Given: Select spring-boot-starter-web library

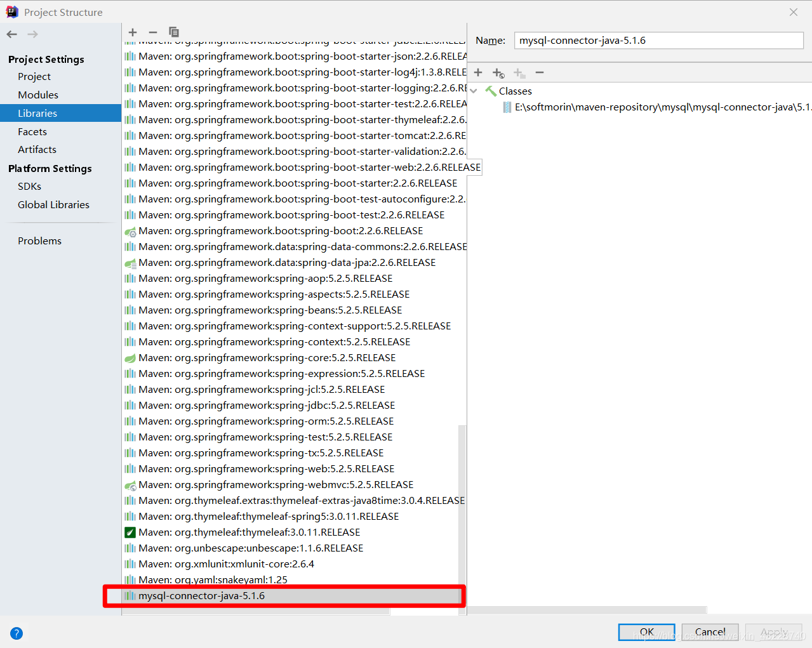Looking at the screenshot, I should coord(302,168).
